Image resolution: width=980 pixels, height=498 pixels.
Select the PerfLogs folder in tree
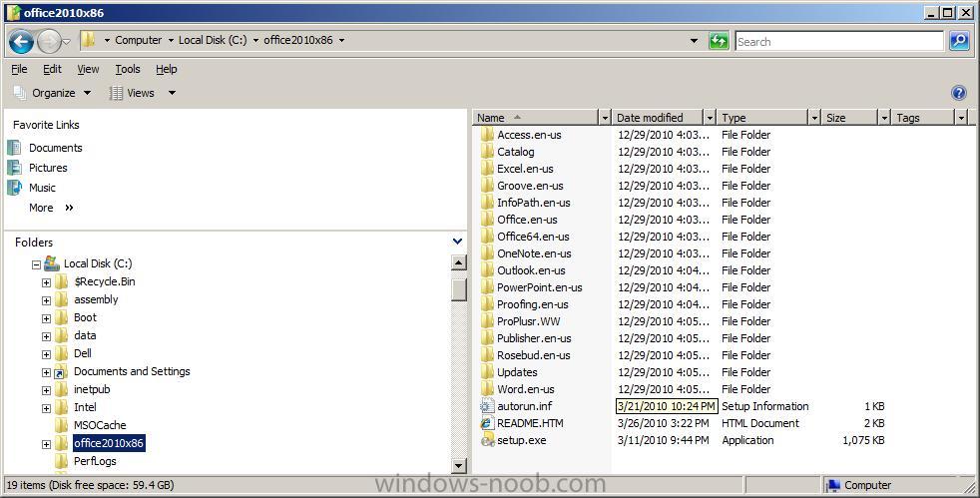(x=95, y=461)
